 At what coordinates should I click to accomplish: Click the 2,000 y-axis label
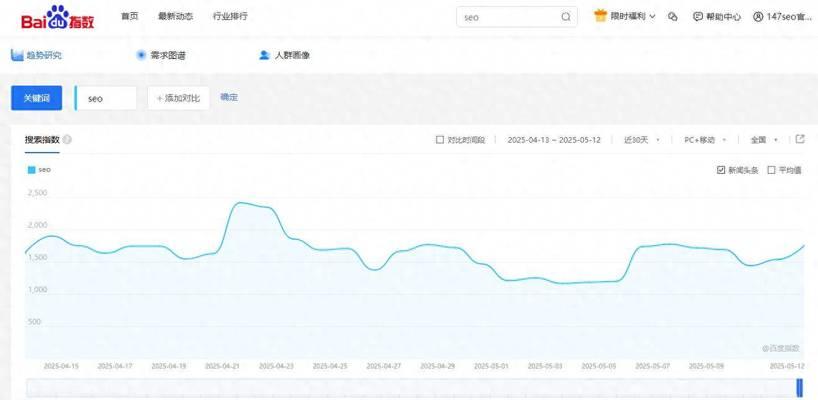coord(37,225)
